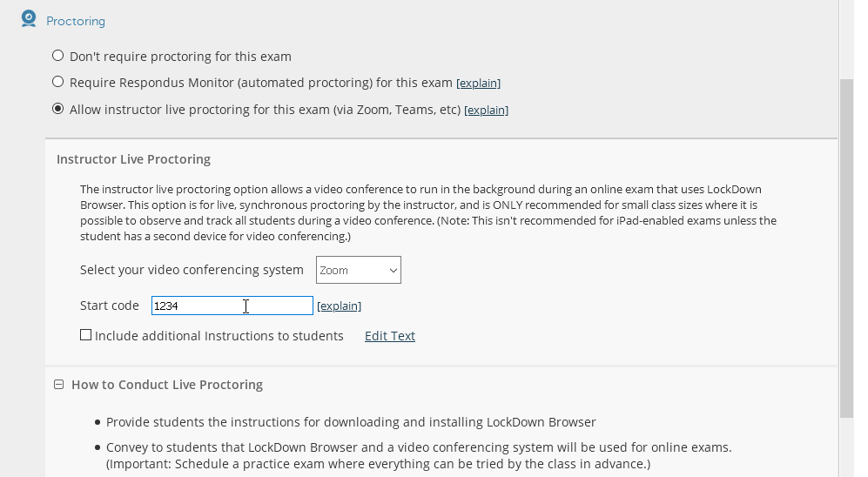Image resolution: width=868 pixels, height=477 pixels.
Task: Click the Proctoring webcam icon
Action: (x=29, y=19)
